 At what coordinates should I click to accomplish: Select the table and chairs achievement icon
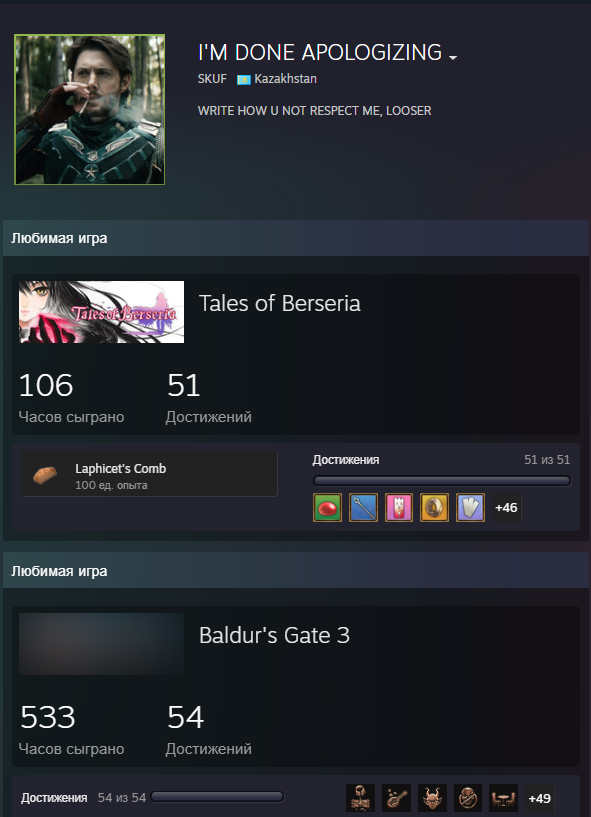click(x=503, y=798)
